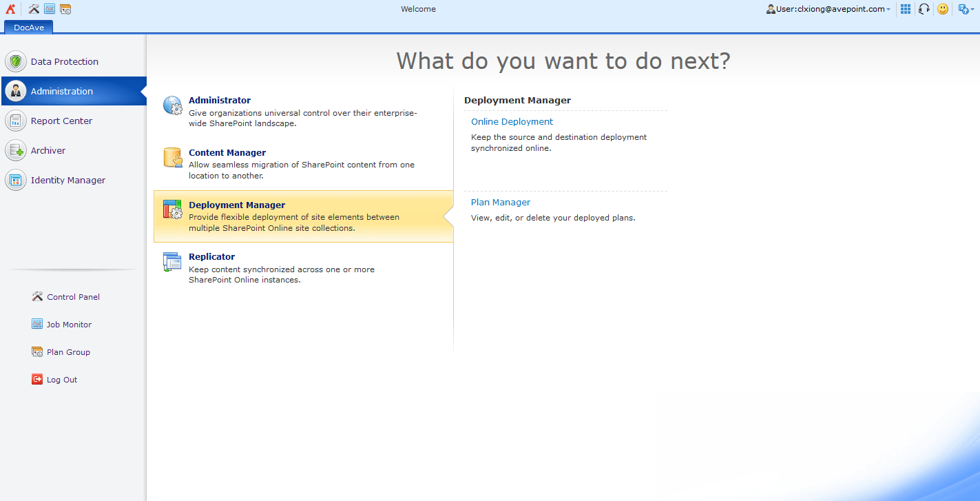Open Plan Group link in sidebar
Viewport: 980px width, 501px height.
(x=68, y=352)
